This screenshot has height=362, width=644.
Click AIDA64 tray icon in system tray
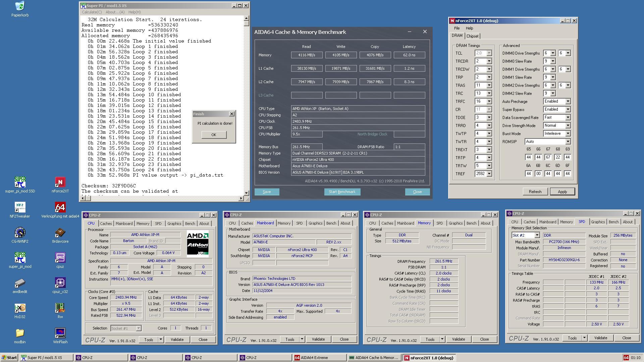(x=626, y=358)
